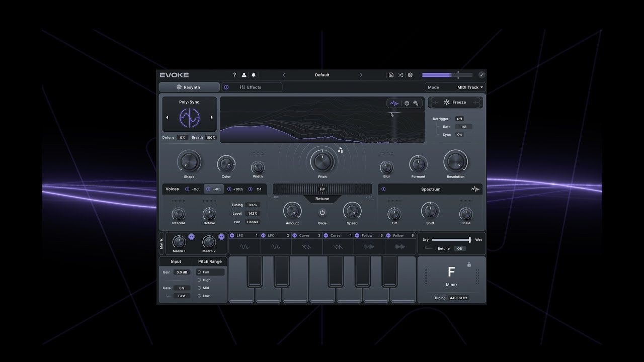
Task: Open the Gate Fast mode selector
Action: 182,296
